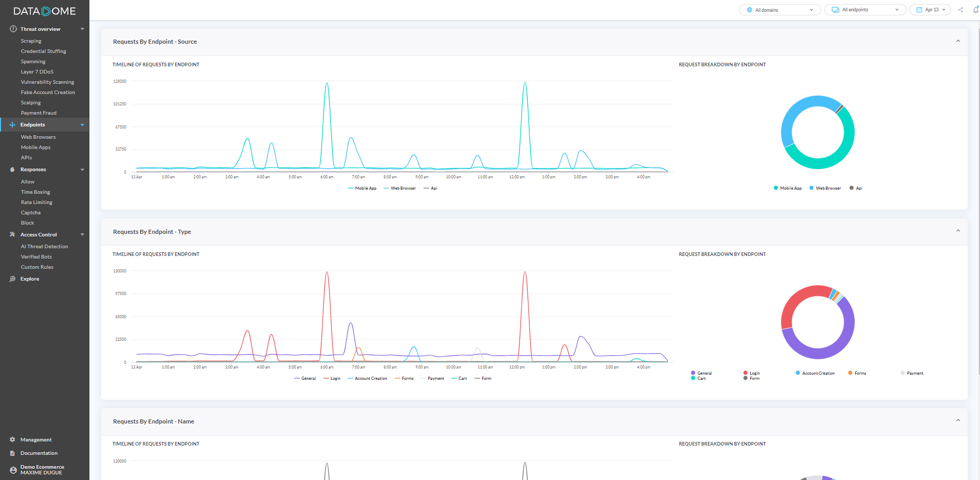Go to Custom Rules page
This screenshot has height=480, width=980.
(x=37, y=267)
